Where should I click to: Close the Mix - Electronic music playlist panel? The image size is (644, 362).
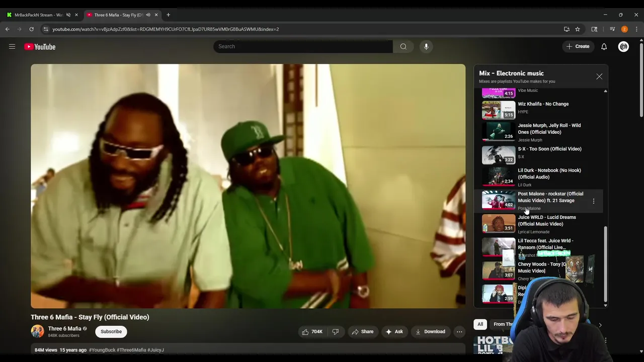(x=599, y=76)
